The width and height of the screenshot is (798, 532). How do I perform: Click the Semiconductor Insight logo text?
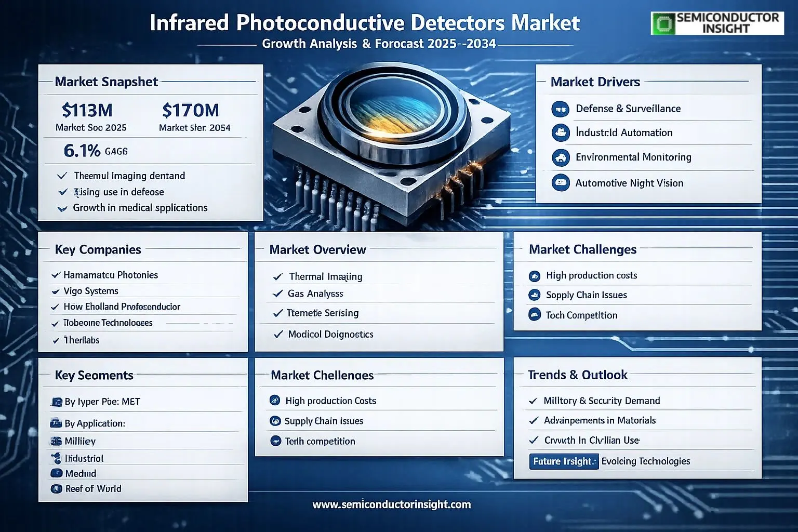tap(728, 23)
